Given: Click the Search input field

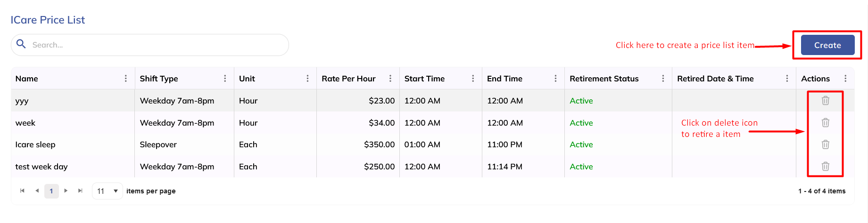Looking at the screenshot, I should (x=156, y=45).
